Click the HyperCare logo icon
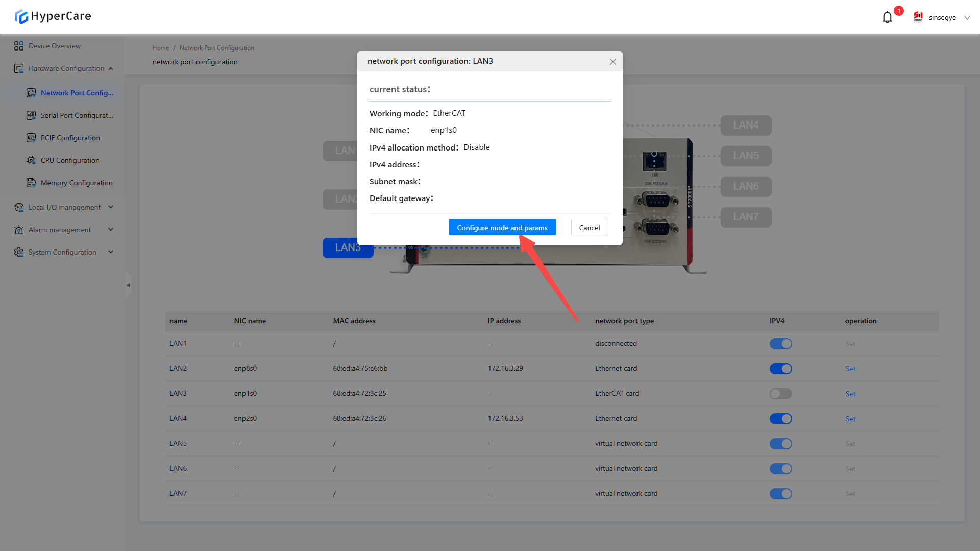The image size is (980, 551). [21, 17]
